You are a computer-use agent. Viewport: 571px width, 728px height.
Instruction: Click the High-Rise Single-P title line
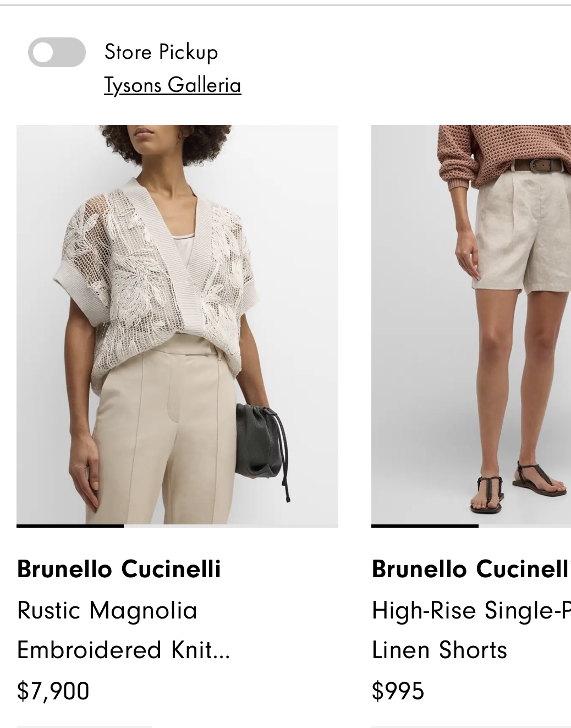471,610
